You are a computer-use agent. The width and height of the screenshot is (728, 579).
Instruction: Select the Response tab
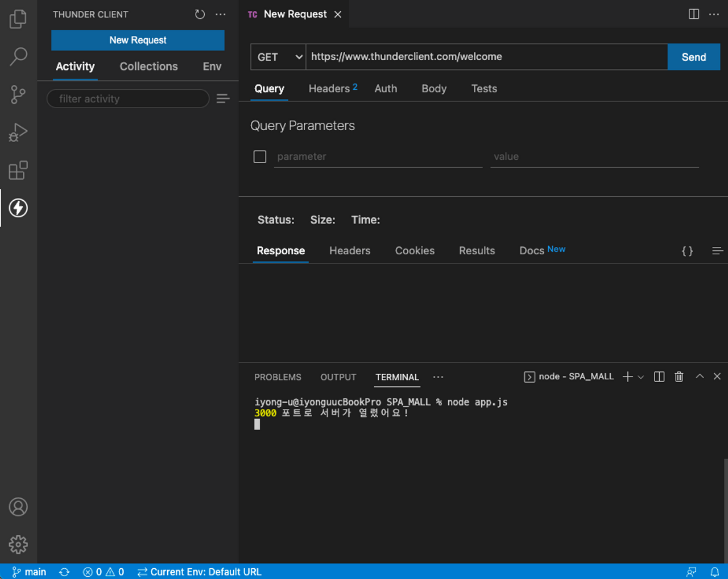(280, 250)
